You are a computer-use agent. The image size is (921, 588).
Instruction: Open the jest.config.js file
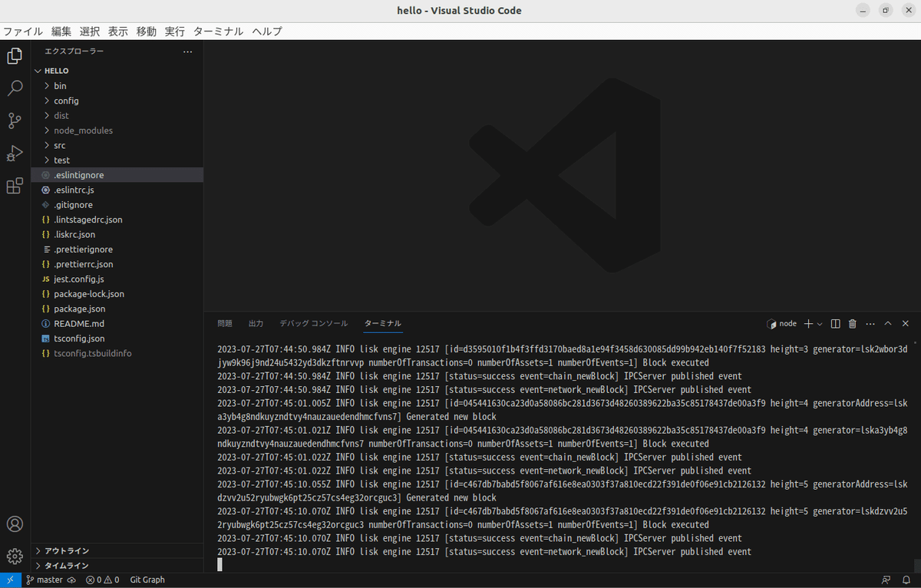coord(117,279)
